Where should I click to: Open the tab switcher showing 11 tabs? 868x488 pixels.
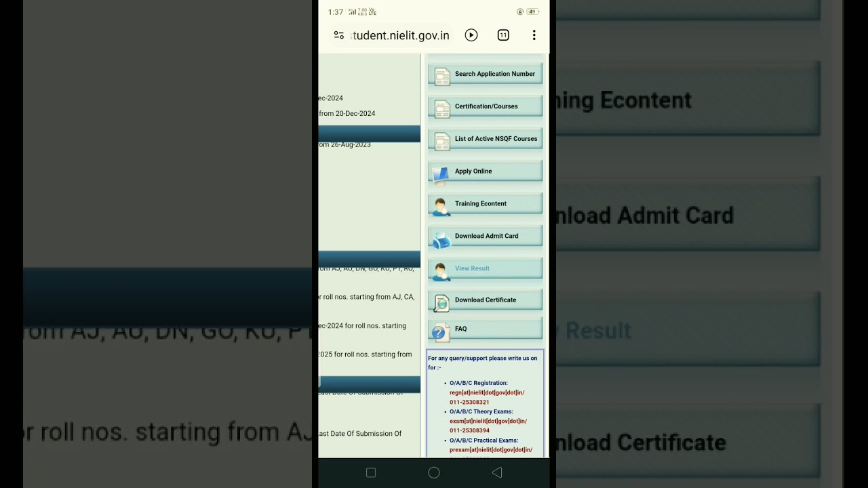point(503,35)
